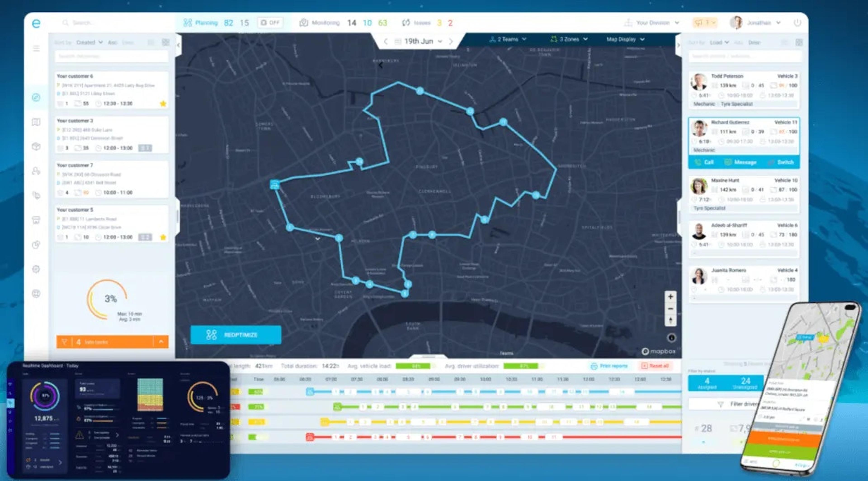
Task: Select Desc sort order in drivers panel
Action: 755,42
